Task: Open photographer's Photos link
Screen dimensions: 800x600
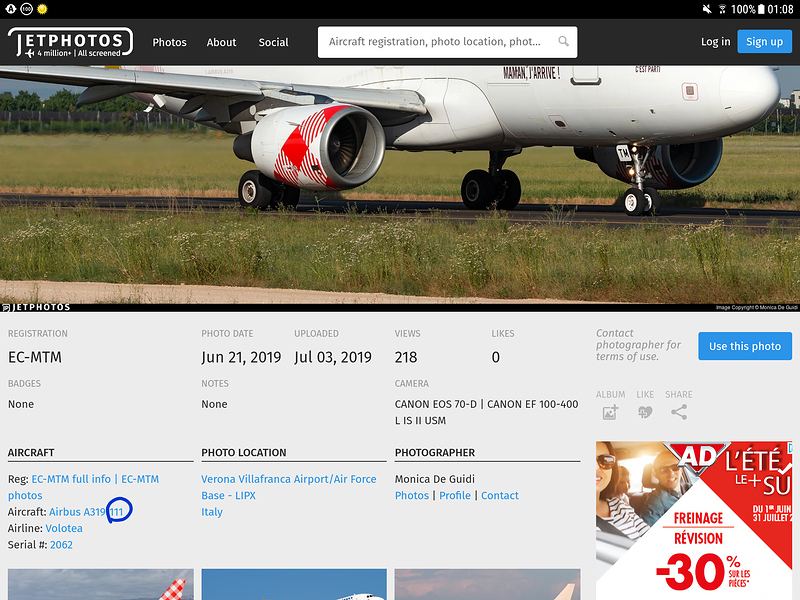Action: click(412, 495)
